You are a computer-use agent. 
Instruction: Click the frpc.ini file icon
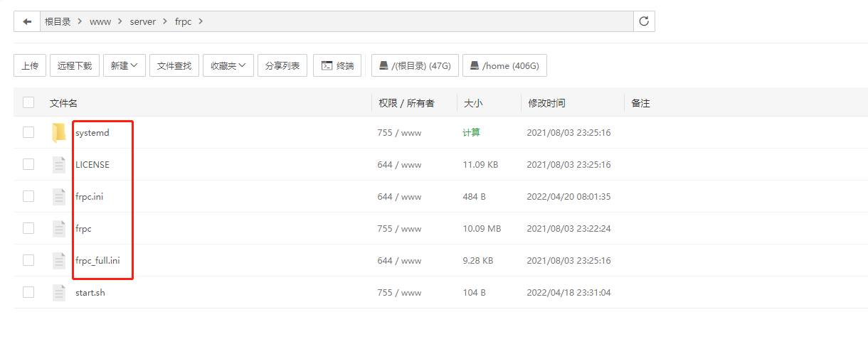pos(59,197)
